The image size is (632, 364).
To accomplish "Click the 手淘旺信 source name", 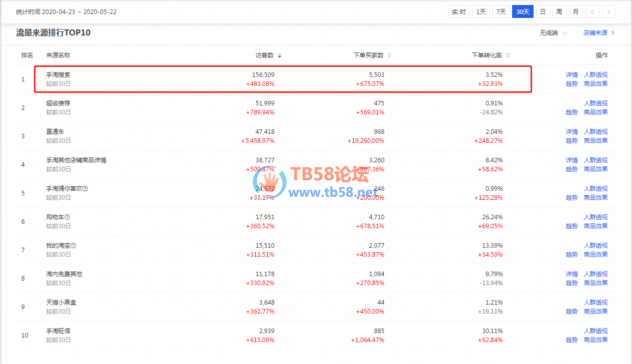I will [58, 331].
